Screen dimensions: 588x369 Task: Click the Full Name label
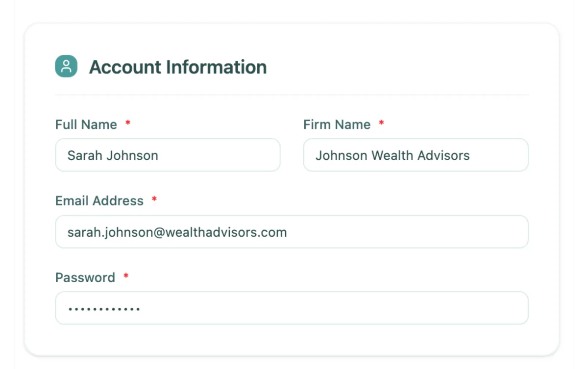pyautogui.click(x=86, y=124)
